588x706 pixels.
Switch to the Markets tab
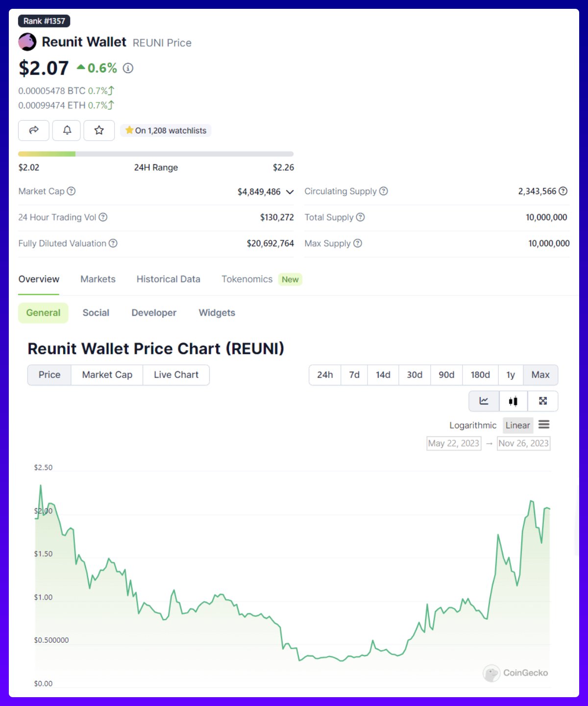point(98,279)
